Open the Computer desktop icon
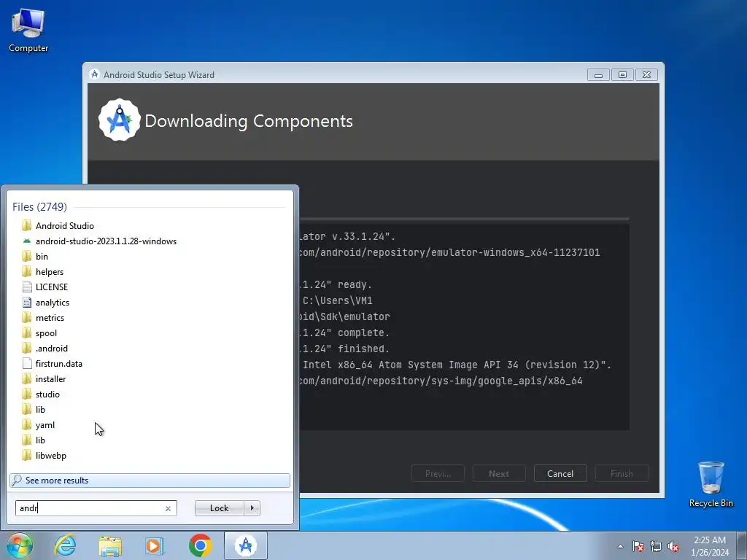 (x=28, y=30)
